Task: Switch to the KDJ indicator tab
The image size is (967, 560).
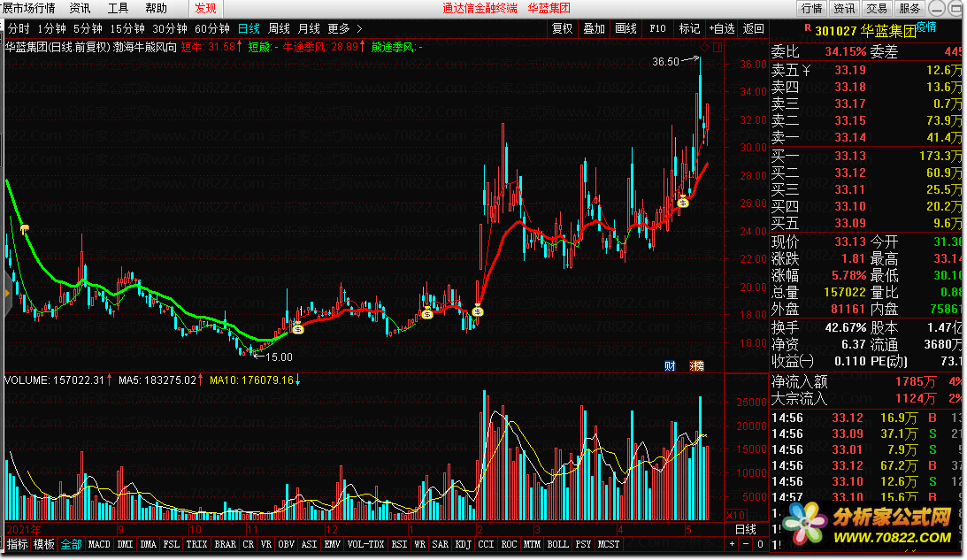Action: coord(463,544)
